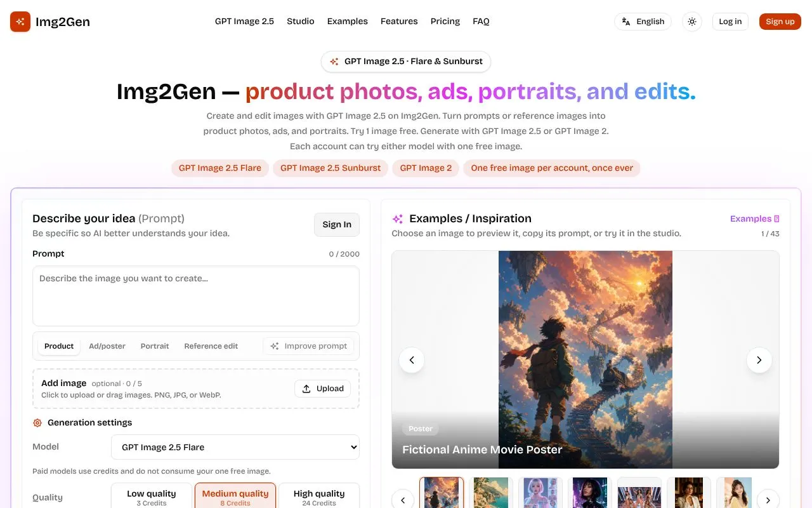Show next example with main right arrow
The height and width of the screenshot is (508, 812).
pos(759,360)
